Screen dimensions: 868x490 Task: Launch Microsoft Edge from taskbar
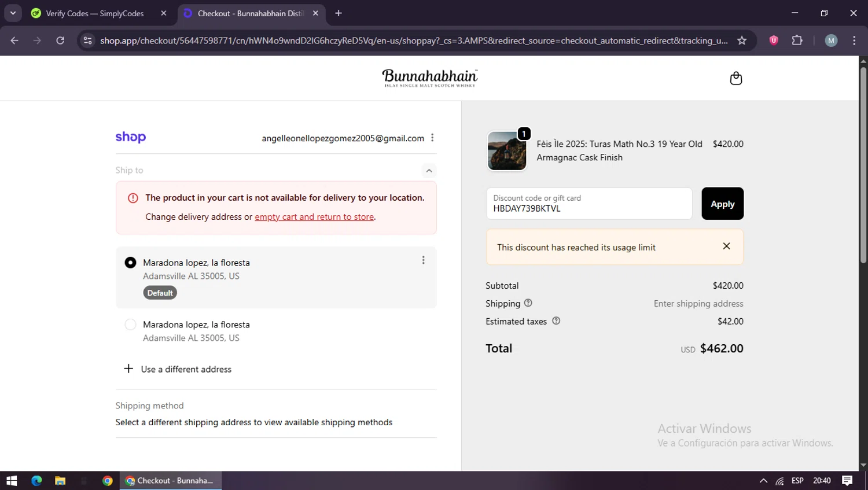coord(36,481)
